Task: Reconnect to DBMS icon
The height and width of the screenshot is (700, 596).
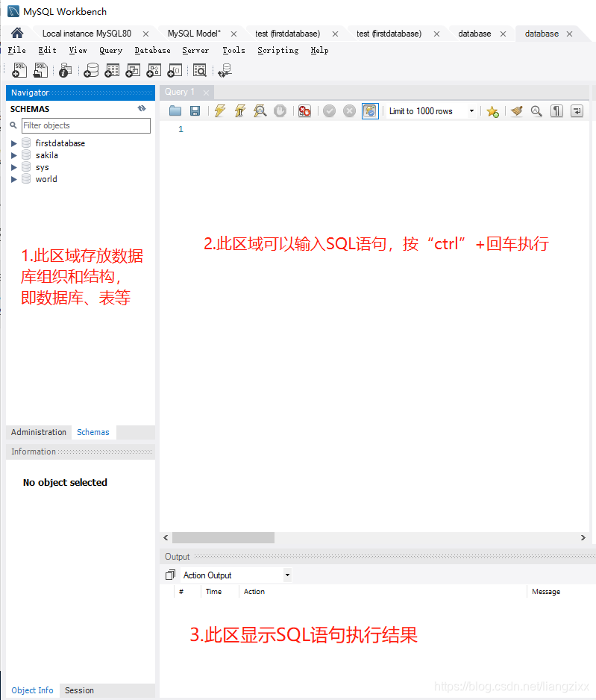Action: tap(225, 70)
